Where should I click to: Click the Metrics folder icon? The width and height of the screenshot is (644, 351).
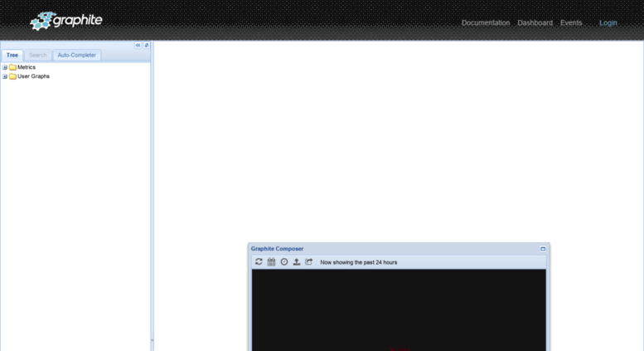pos(12,67)
